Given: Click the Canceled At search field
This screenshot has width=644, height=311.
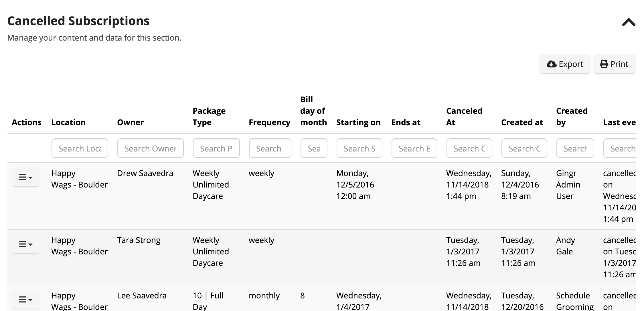Looking at the screenshot, I should pos(469,148).
